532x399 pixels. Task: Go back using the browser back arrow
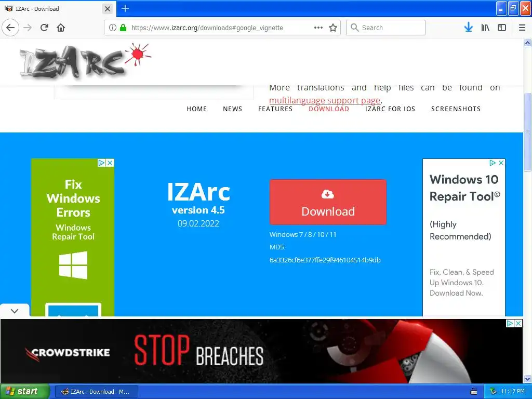(x=10, y=28)
